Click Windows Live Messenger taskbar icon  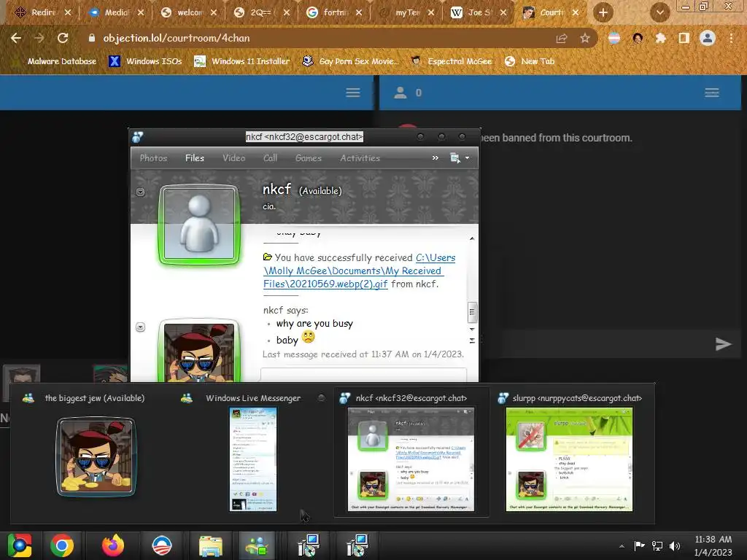tap(258, 545)
